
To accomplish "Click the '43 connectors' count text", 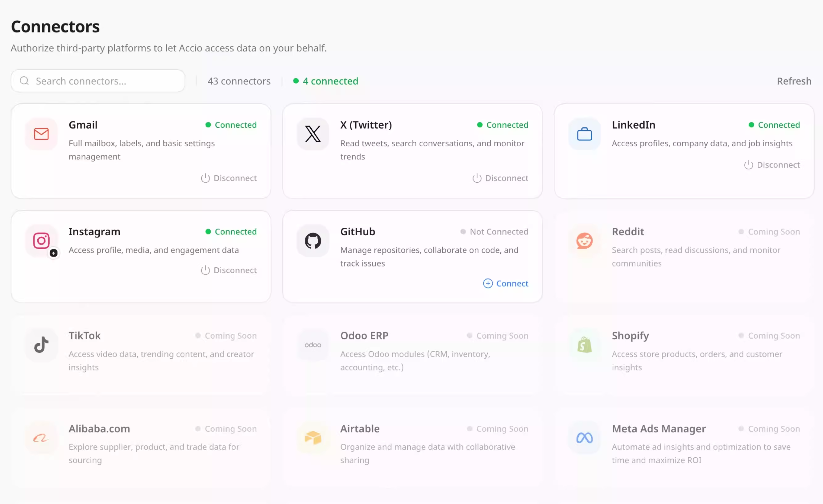I will coord(239,81).
